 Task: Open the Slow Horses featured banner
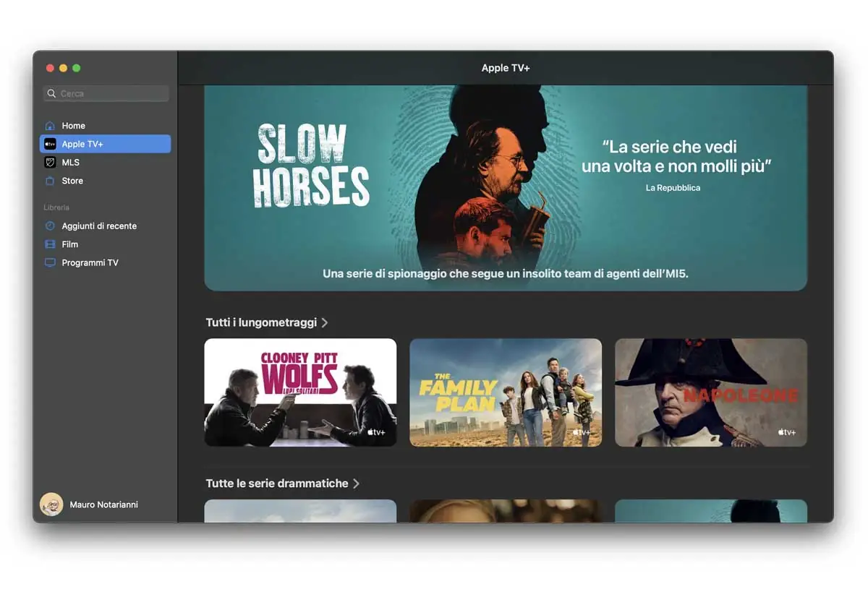point(506,186)
